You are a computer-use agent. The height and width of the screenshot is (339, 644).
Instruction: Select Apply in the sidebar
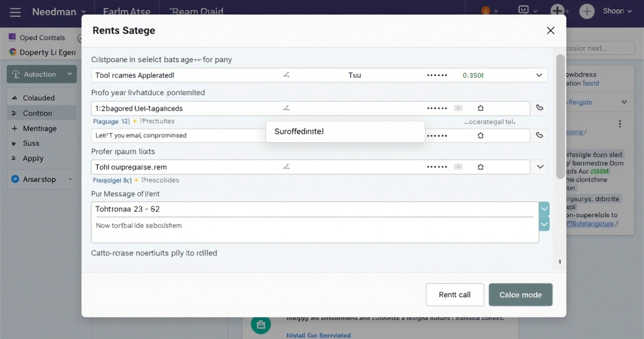tap(42, 158)
